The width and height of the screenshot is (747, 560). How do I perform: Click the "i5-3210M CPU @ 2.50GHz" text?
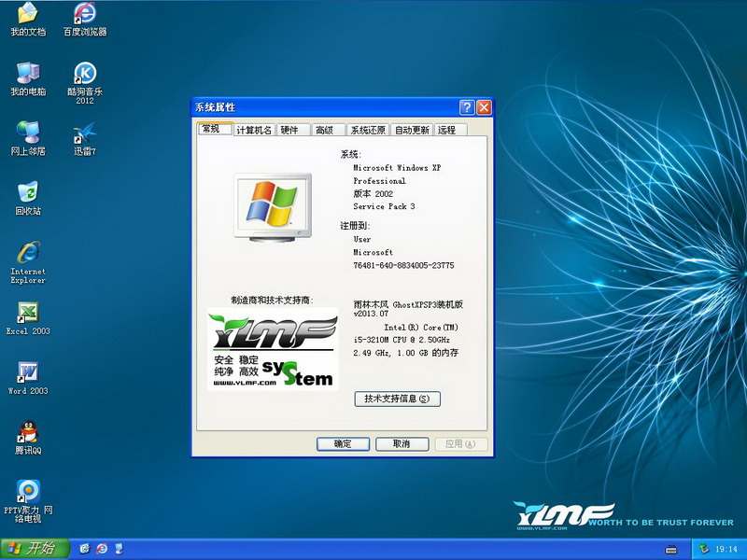pyautogui.click(x=402, y=340)
